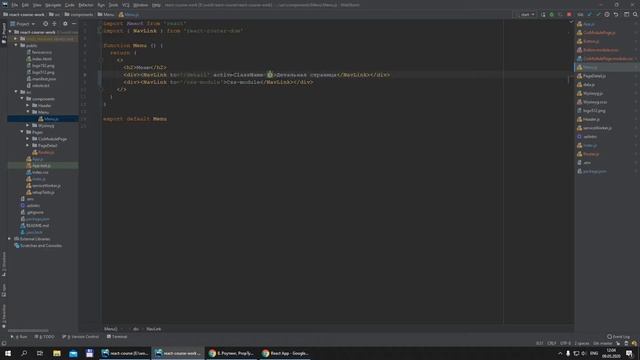Click the microphone tray icon
The height and width of the screenshot is (360, 640).
(x=568, y=353)
